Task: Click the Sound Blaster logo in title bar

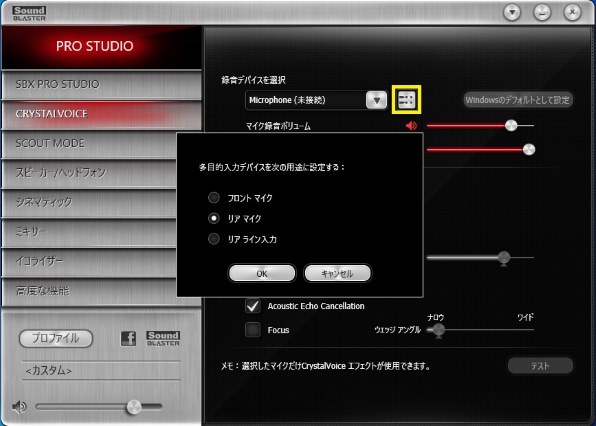Action: (29, 13)
